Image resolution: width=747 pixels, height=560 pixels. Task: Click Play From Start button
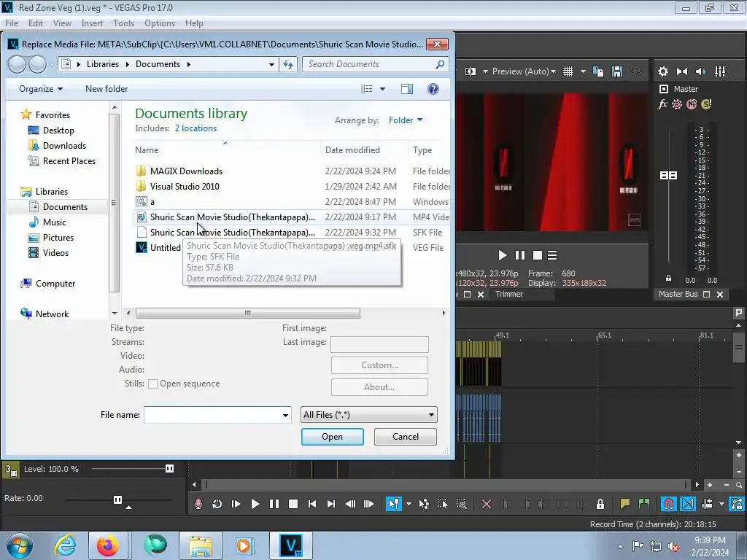point(236,504)
